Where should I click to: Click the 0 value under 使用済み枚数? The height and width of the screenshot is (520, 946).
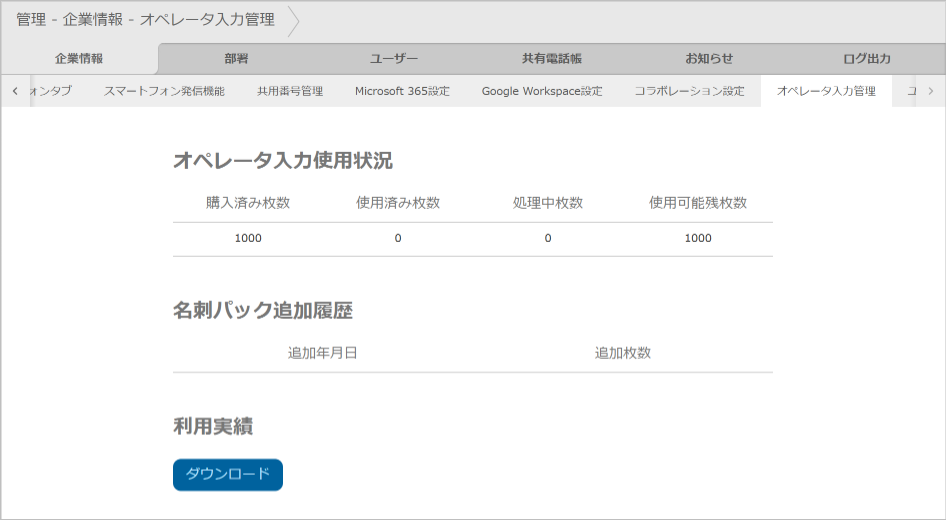tap(398, 238)
